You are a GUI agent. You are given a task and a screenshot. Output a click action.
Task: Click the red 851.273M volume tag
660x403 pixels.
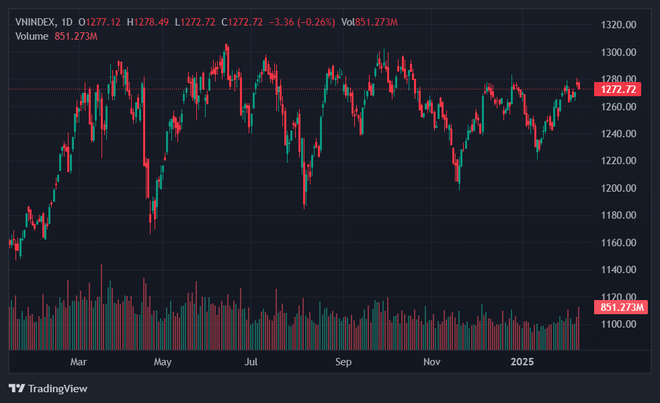click(x=621, y=307)
